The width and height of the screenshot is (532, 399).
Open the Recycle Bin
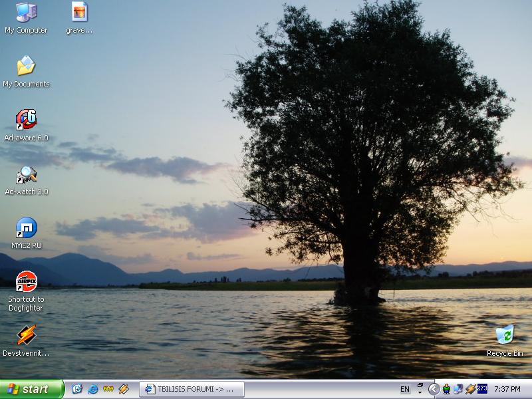coord(505,335)
